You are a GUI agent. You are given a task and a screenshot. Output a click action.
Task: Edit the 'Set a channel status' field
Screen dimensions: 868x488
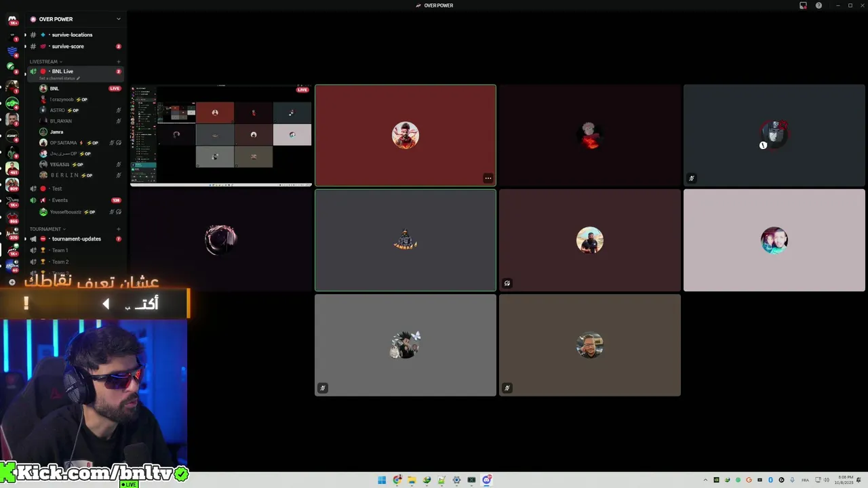[x=60, y=79]
